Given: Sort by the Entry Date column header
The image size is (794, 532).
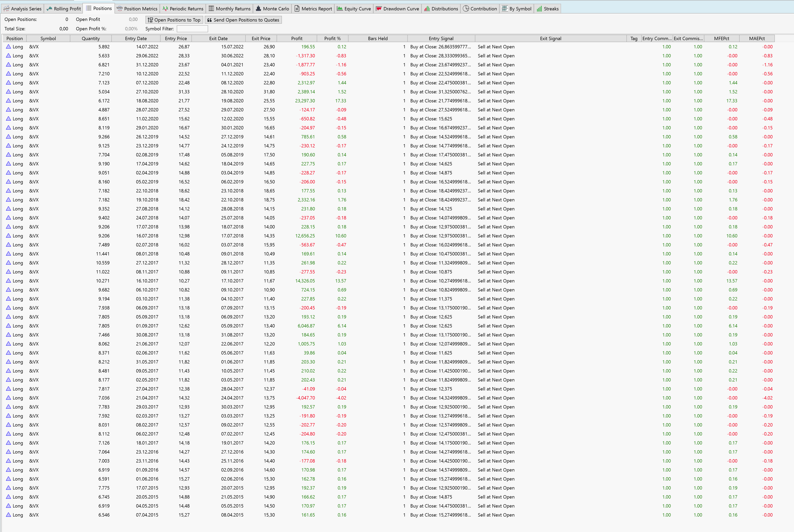Looking at the screenshot, I should click(136, 38).
